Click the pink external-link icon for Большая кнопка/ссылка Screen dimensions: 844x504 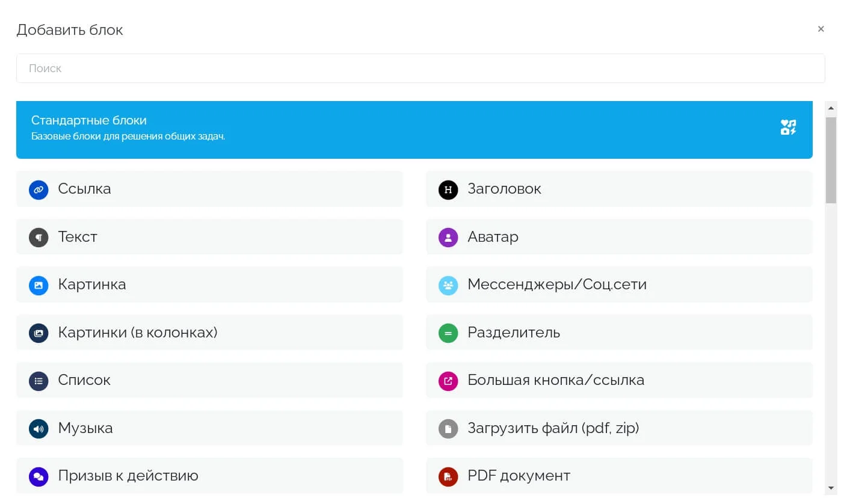point(448,381)
